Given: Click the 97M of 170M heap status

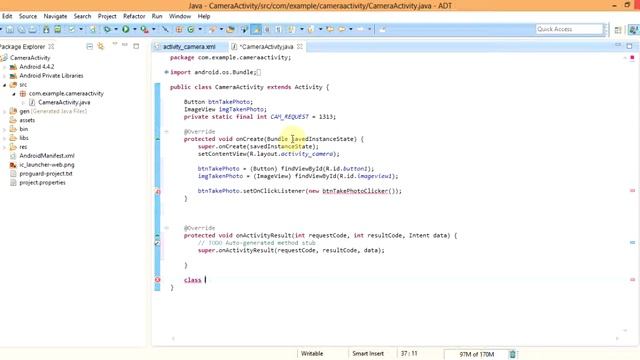Looking at the screenshot, I should [476, 354].
